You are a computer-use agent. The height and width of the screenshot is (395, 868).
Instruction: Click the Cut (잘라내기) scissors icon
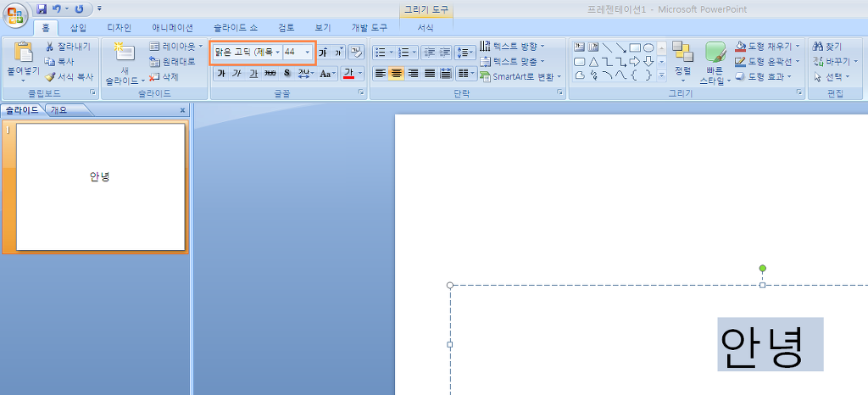pyautogui.click(x=50, y=47)
